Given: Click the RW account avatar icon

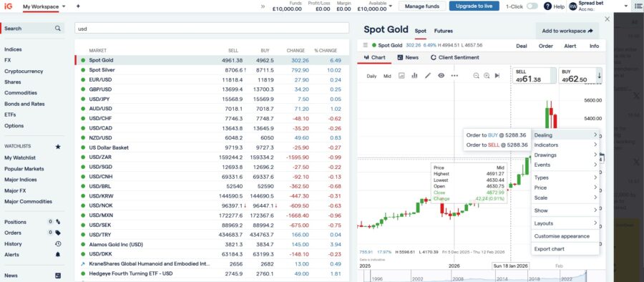Looking at the screenshot, I should [573, 6].
